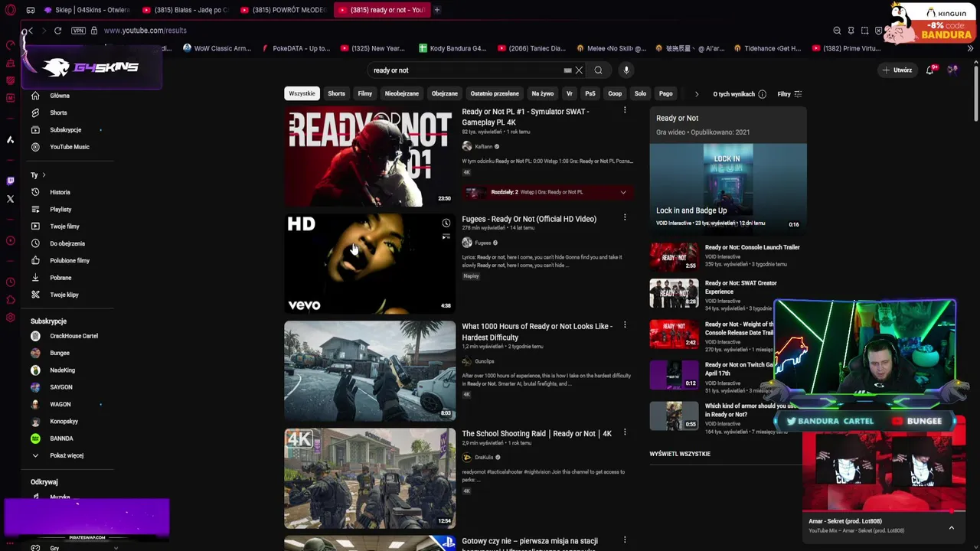Select the Coop filter chip
This screenshot has width=980, height=551.
[615, 93]
